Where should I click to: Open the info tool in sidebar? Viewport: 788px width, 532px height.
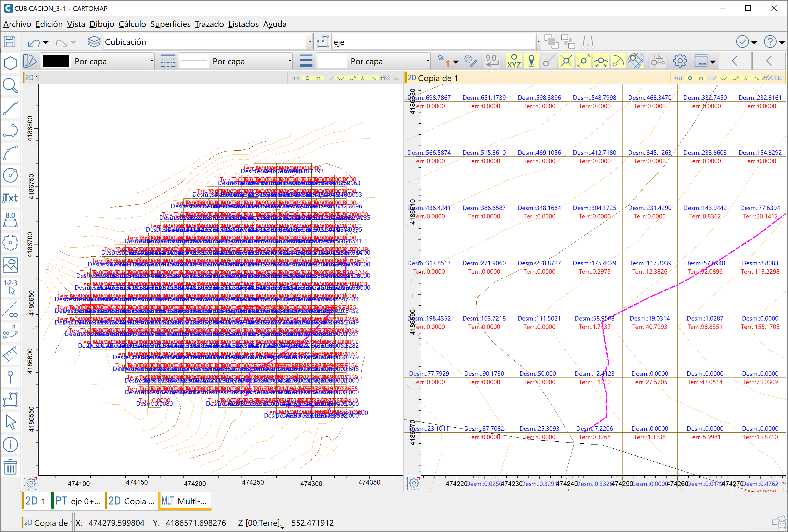tap(10, 444)
